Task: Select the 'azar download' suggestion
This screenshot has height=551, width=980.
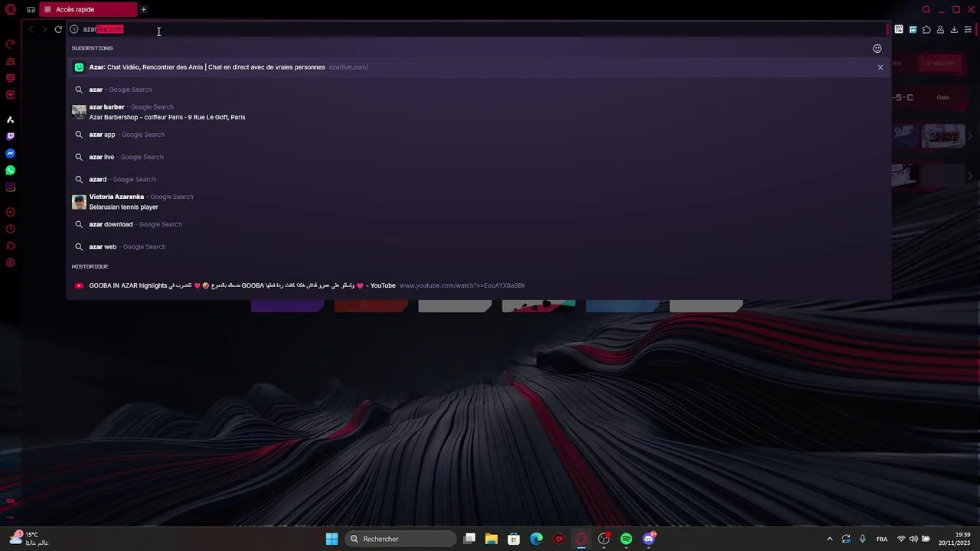Action: [479, 224]
